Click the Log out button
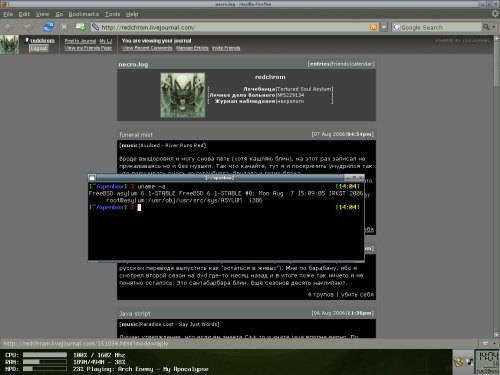 39,48
